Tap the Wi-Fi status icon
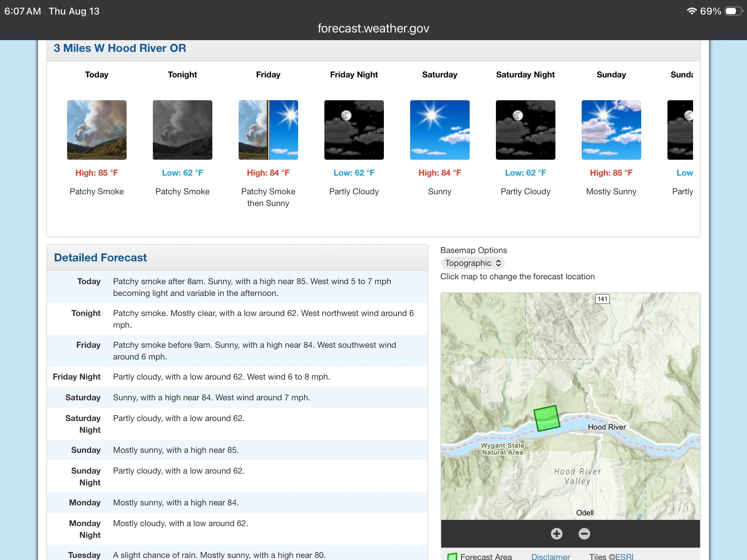The height and width of the screenshot is (560, 747). pyautogui.click(x=691, y=11)
